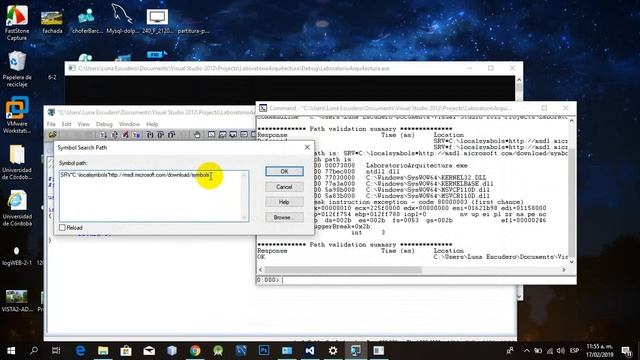
Task: Click the Command window scroll-left arrow
Action: (260, 270)
